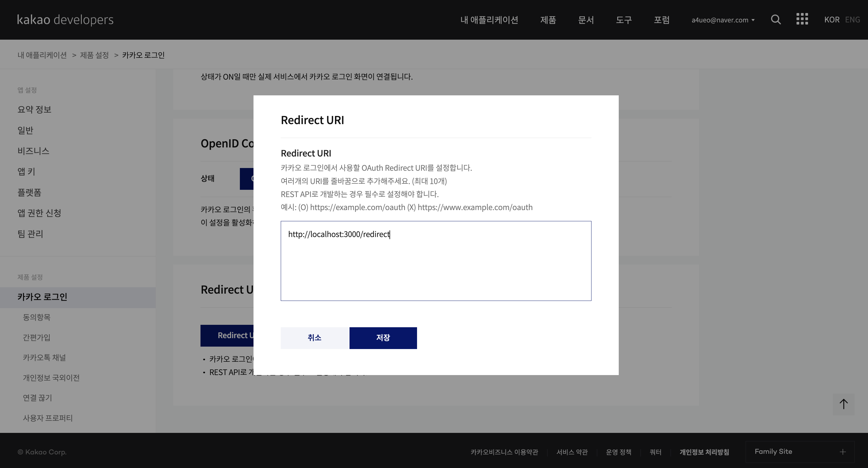Open the apps grid icon
Image resolution: width=868 pixels, height=468 pixels.
(x=802, y=19)
